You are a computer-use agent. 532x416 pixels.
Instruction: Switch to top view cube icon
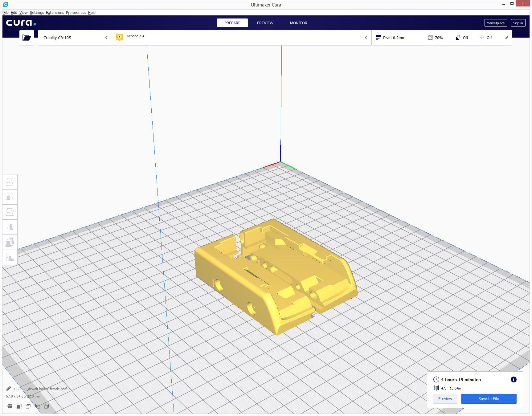click(28, 406)
